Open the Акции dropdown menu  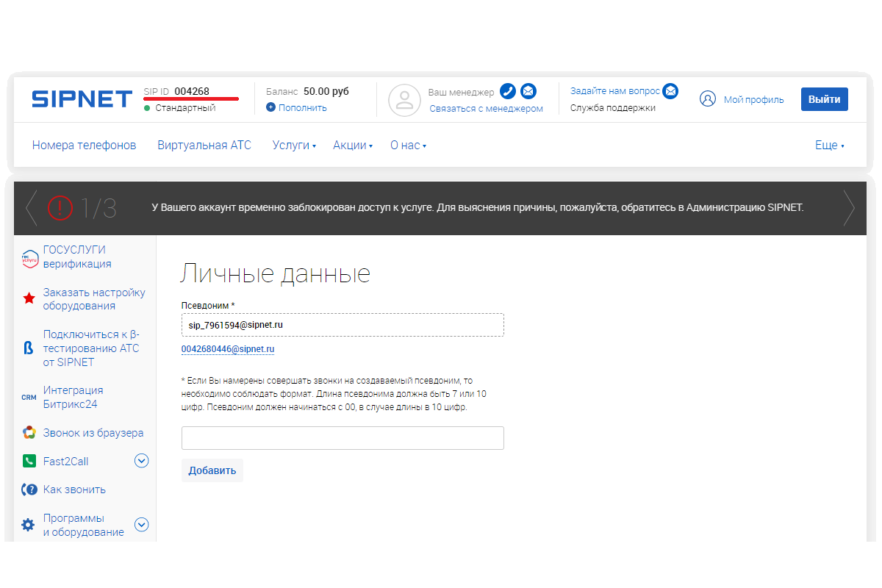353,146
